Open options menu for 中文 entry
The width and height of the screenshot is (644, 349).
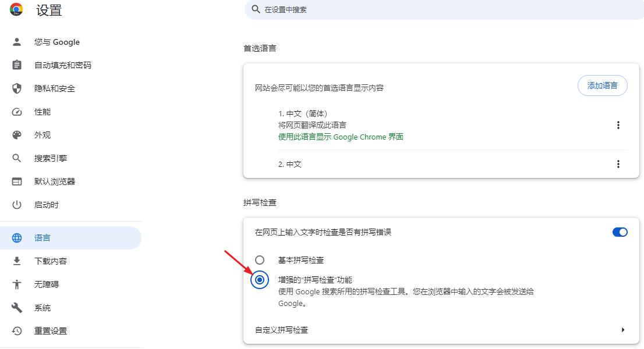[x=618, y=164]
